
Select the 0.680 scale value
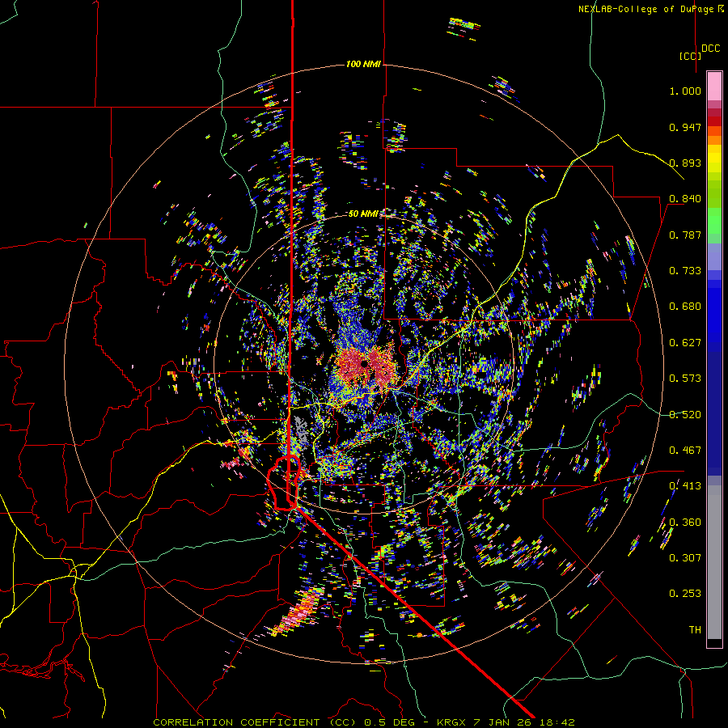tap(685, 307)
